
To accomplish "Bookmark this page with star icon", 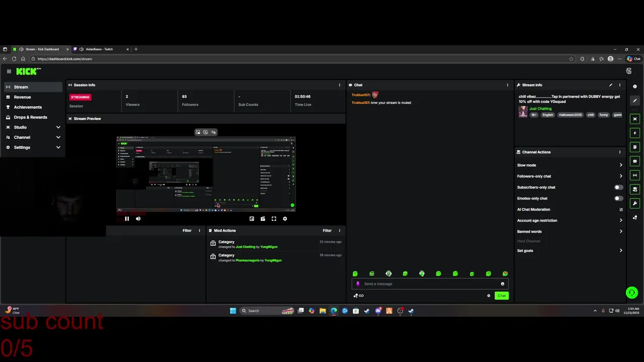I will (x=571, y=59).
